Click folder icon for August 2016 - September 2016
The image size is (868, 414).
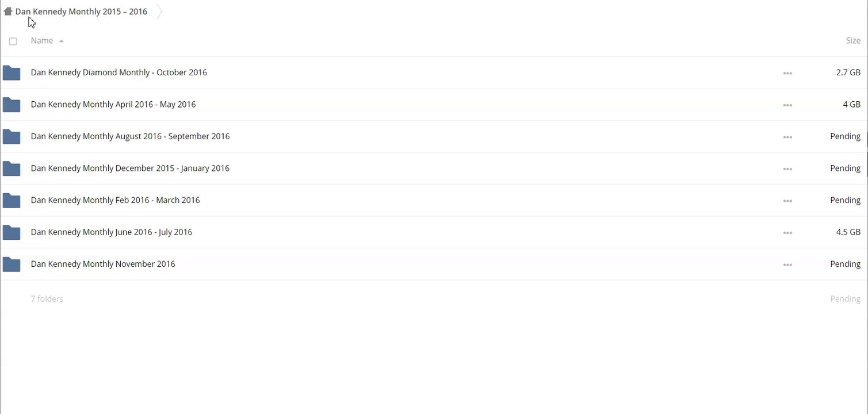[x=12, y=137]
